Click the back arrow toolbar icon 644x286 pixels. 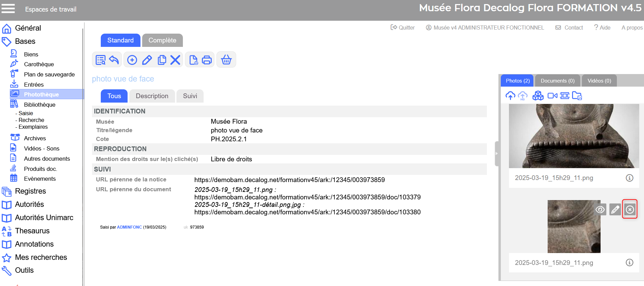pos(114,60)
